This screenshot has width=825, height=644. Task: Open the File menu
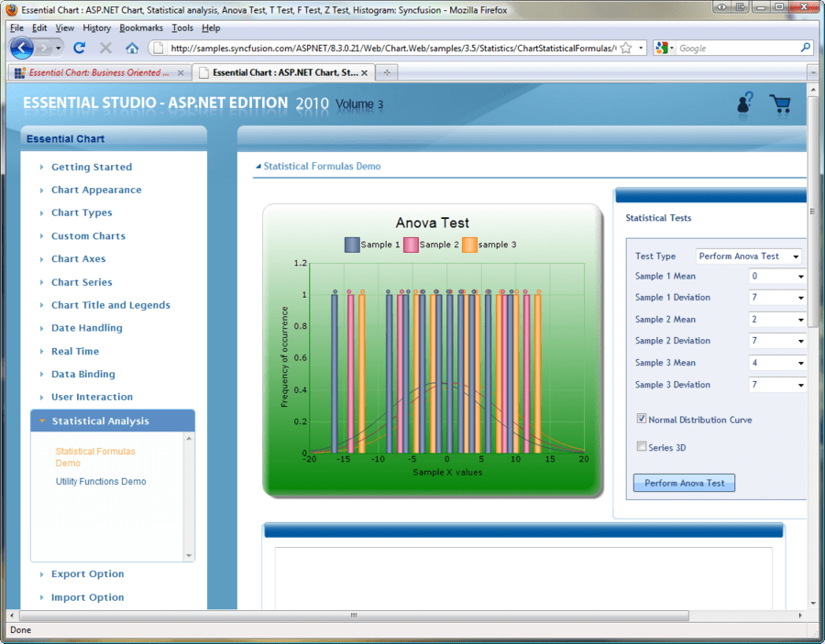click(16, 27)
